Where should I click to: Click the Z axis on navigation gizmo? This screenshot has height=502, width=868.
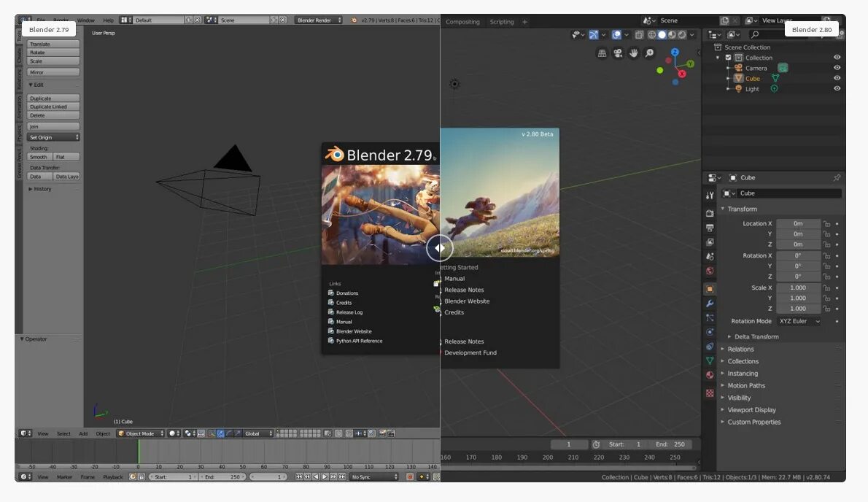pyautogui.click(x=675, y=52)
